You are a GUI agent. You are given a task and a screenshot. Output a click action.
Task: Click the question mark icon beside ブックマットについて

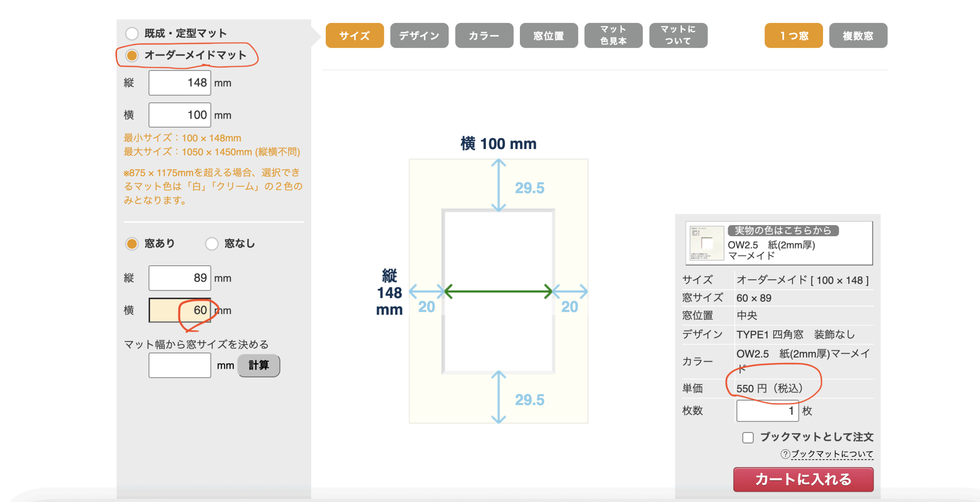(785, 454)
